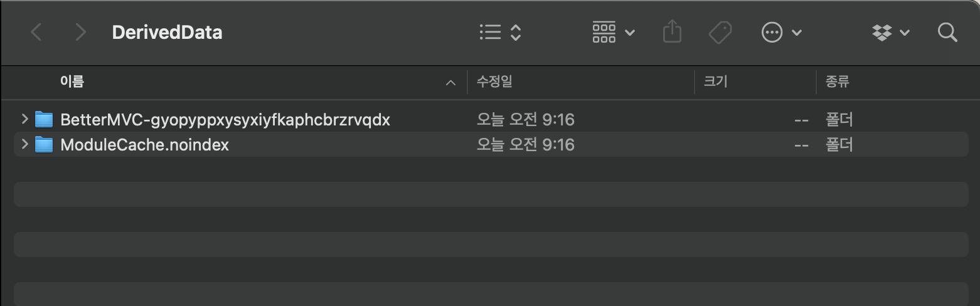
Task: Sort by the 종류 column header
Action: (x=838, y=82)
